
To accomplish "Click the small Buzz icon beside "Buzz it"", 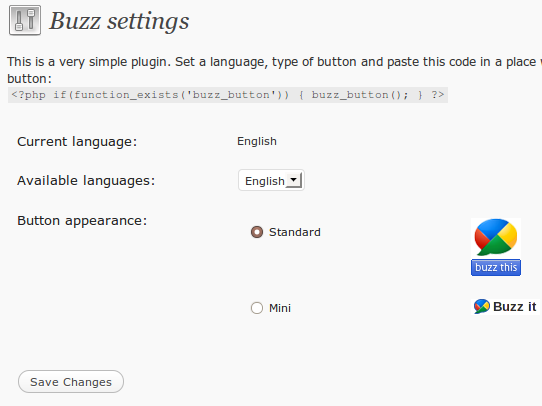I will pyautogui.click(x=482, y=306).
